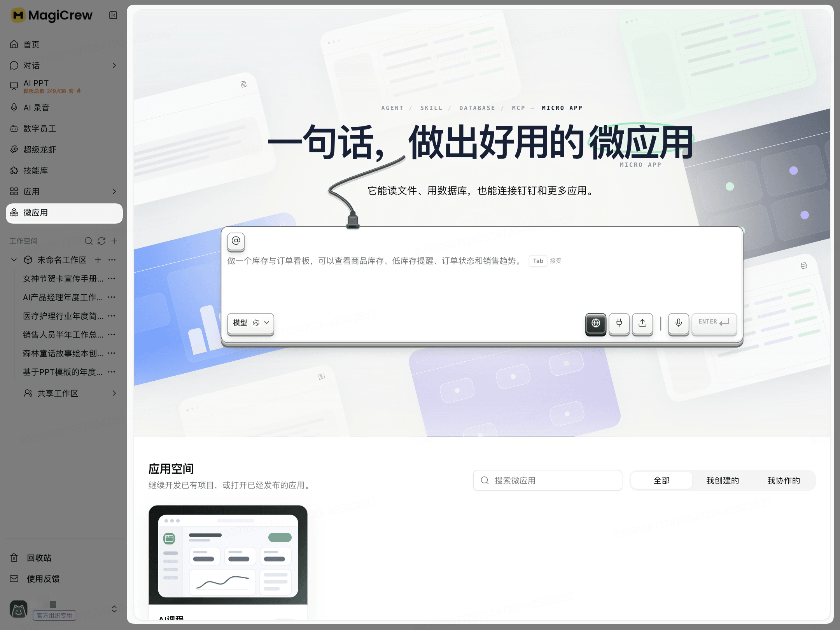Click the 技能库 puzzle icon
The image size is (840, 630).
click(x=14, y=170)
